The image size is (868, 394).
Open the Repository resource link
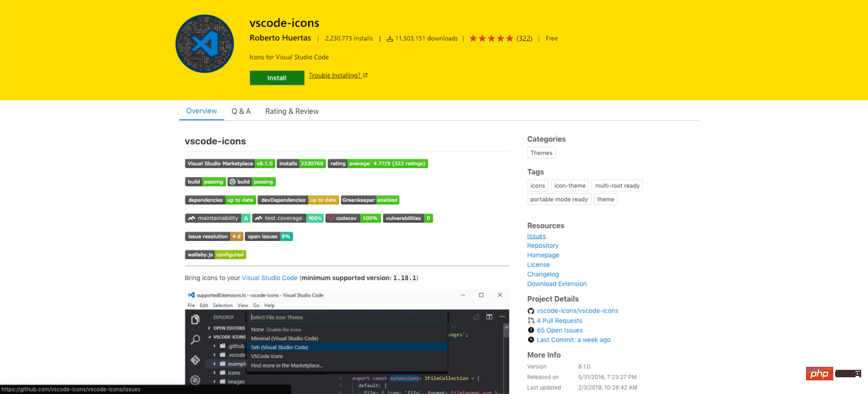tap(543, 246)
